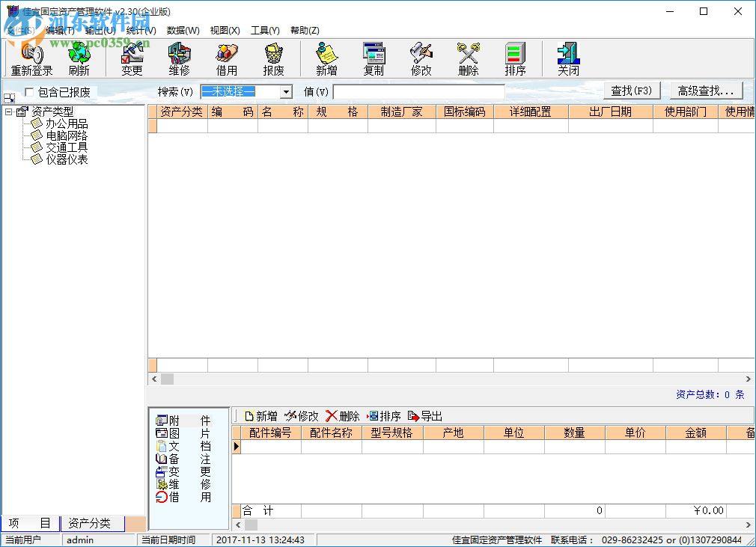Select the 借用 borrow-history list item
This screenshot has height=547, width=756.
[x=183, y=497]
